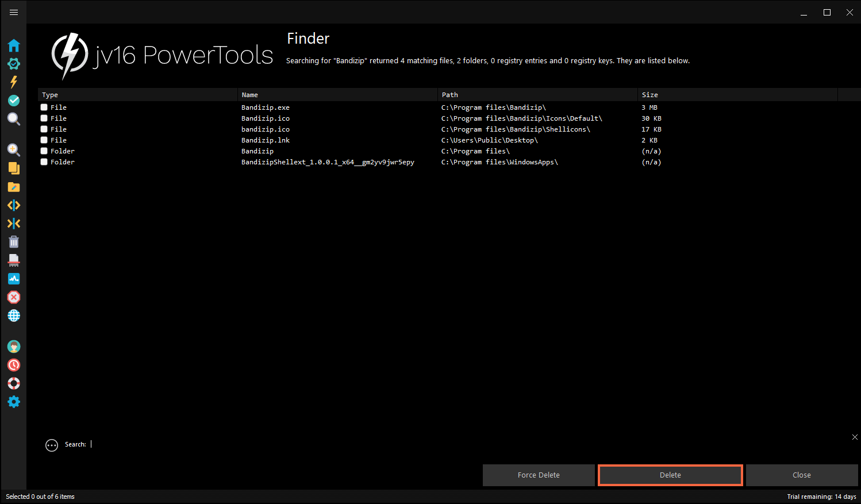Open the blue pulse-monitor sidebar tool

(14, 279)
